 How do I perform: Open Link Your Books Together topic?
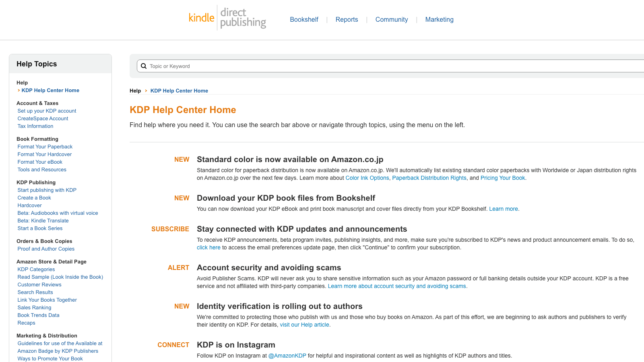(x=47, y=300)
